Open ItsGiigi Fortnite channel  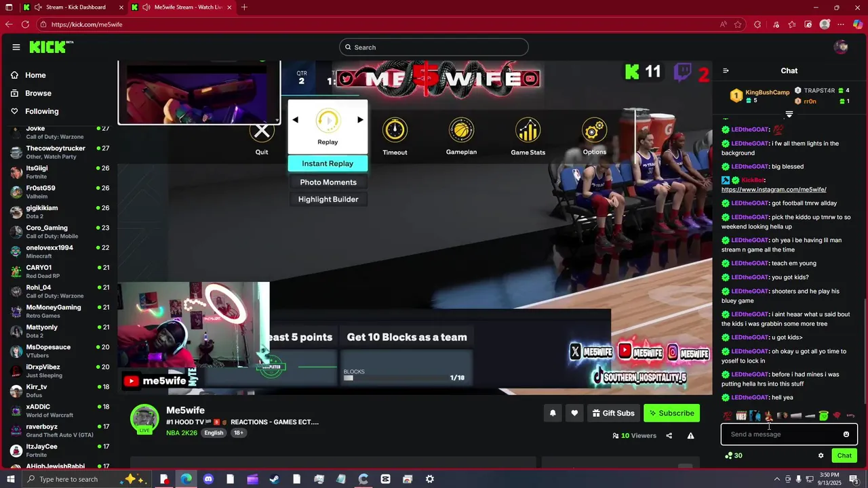[x=60, y=172]
